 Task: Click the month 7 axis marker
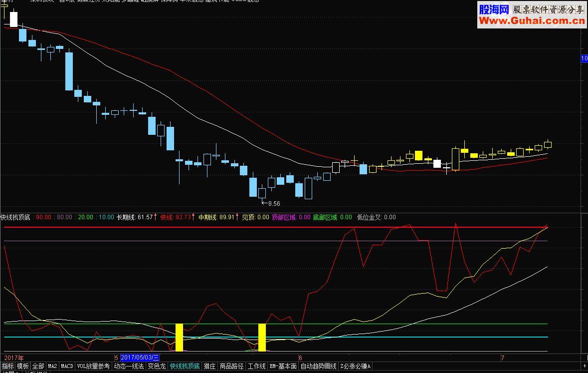(x=503, y=358)
